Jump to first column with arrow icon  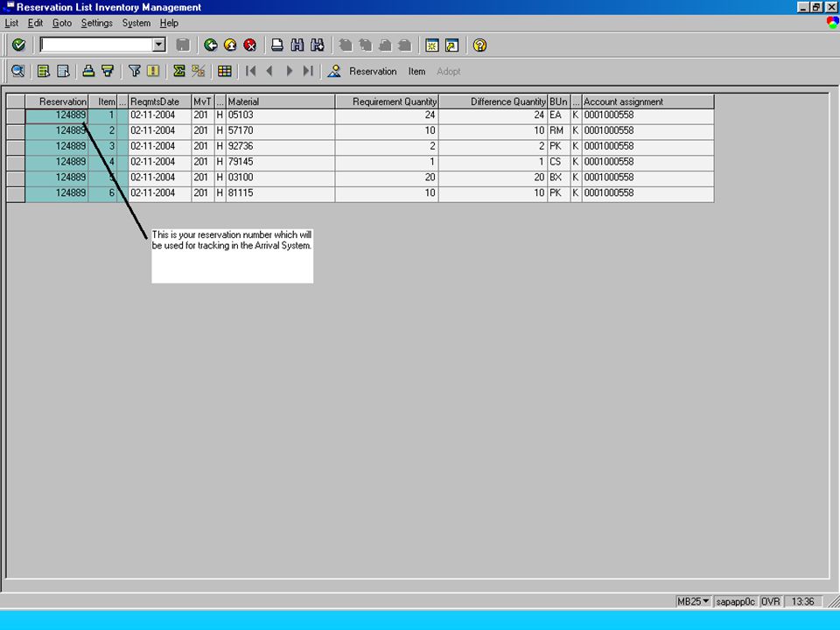tap(250, 71)
